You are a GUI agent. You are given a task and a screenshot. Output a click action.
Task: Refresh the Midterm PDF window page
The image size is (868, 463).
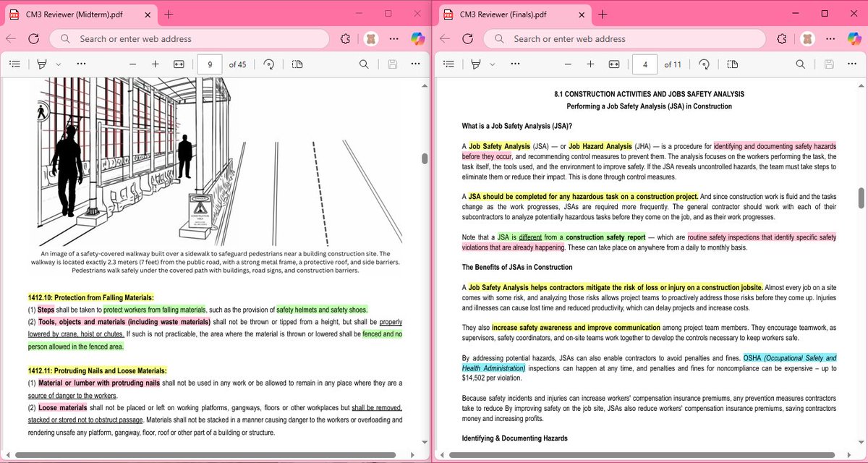pos(33,39)
